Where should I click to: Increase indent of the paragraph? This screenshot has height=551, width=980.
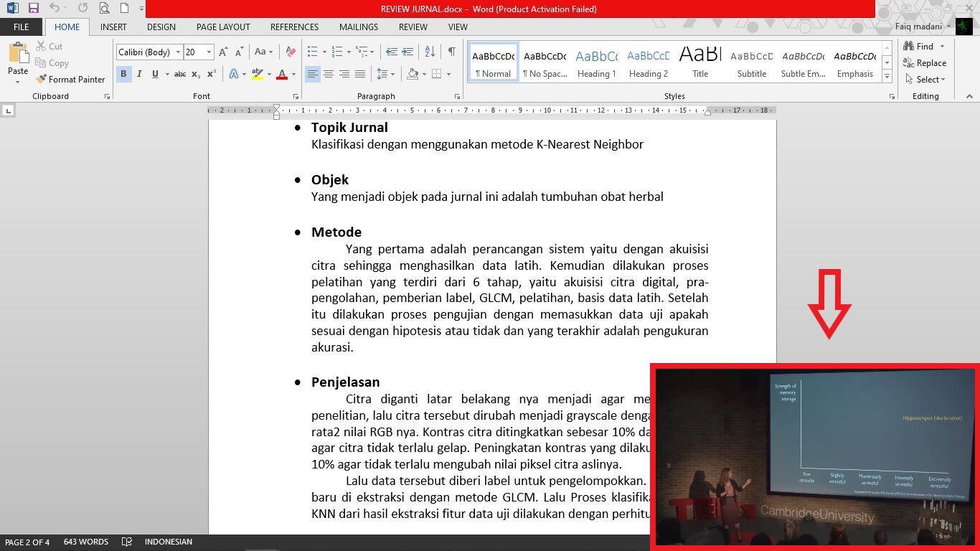[407, 52]
